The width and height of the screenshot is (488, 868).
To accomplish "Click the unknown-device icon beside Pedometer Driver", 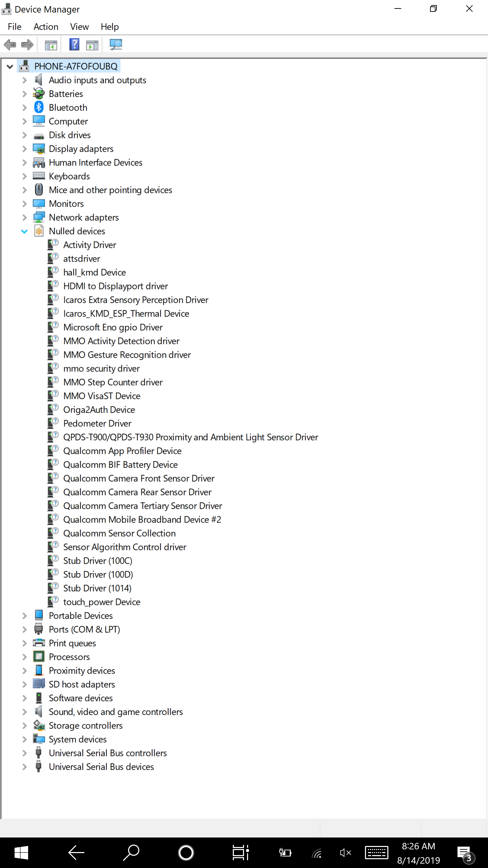I will (53, 423).
